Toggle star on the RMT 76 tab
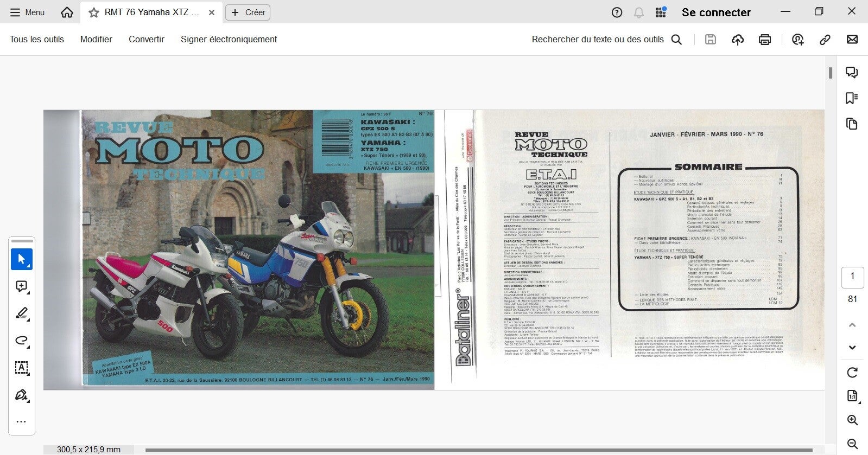The width and height of the screenshot is (868, 455). pos(94,12)
